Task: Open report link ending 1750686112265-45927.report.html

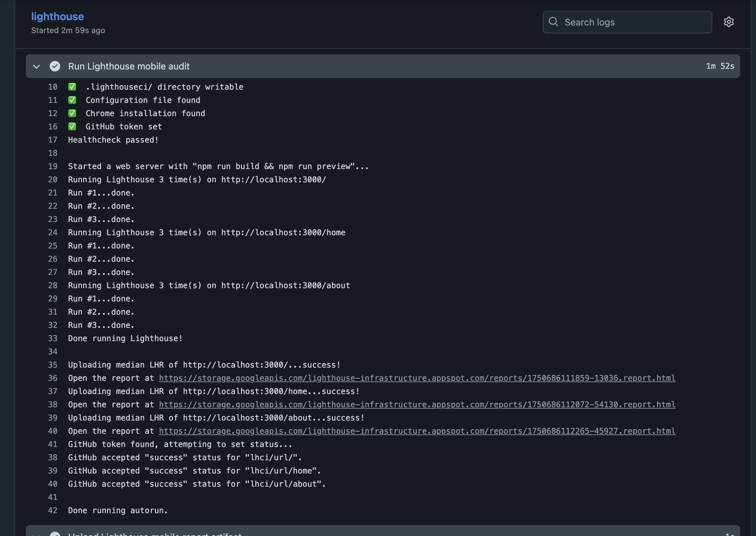Action: [417, 431]
